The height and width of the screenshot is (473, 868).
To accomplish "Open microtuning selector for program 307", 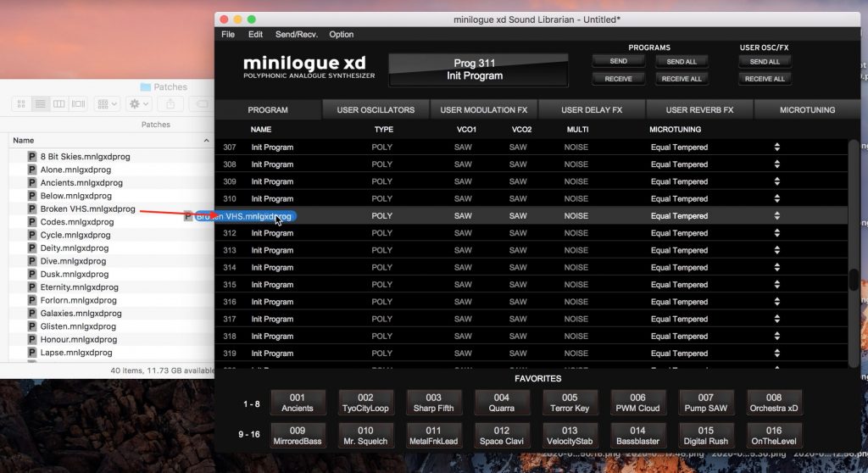I will 776,147.
